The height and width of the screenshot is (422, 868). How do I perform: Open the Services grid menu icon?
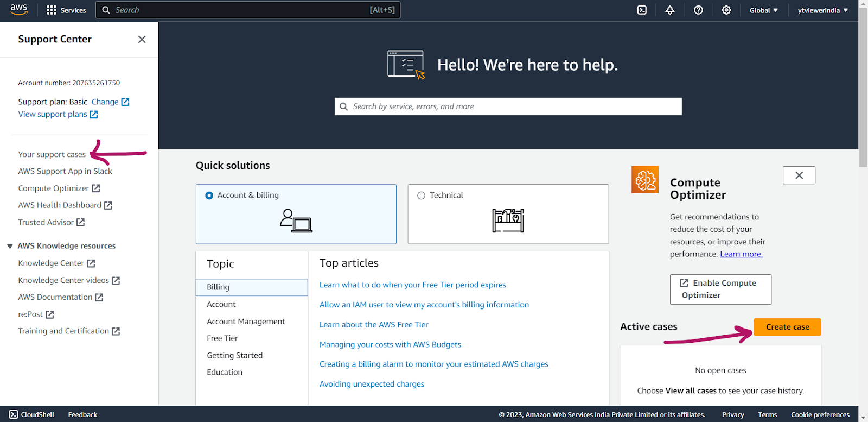[52, 10]
